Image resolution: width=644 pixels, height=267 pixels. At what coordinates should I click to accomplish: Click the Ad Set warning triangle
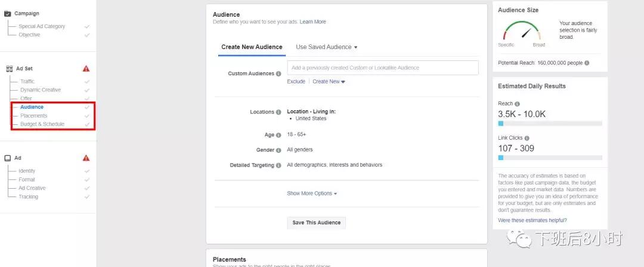click(86, 69)
